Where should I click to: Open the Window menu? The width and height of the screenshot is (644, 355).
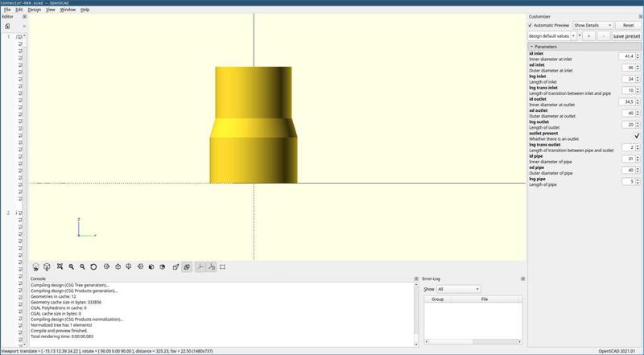coord(68,10)
